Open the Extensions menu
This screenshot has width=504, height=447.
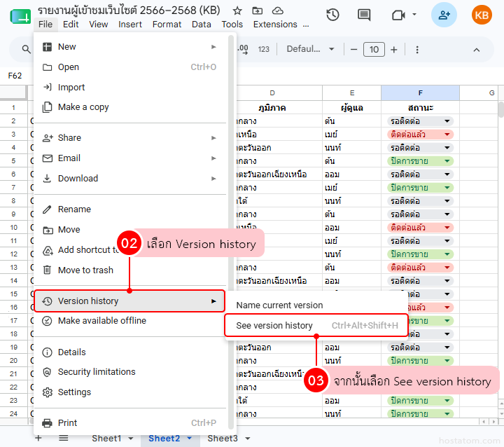(x=275, y=25)
